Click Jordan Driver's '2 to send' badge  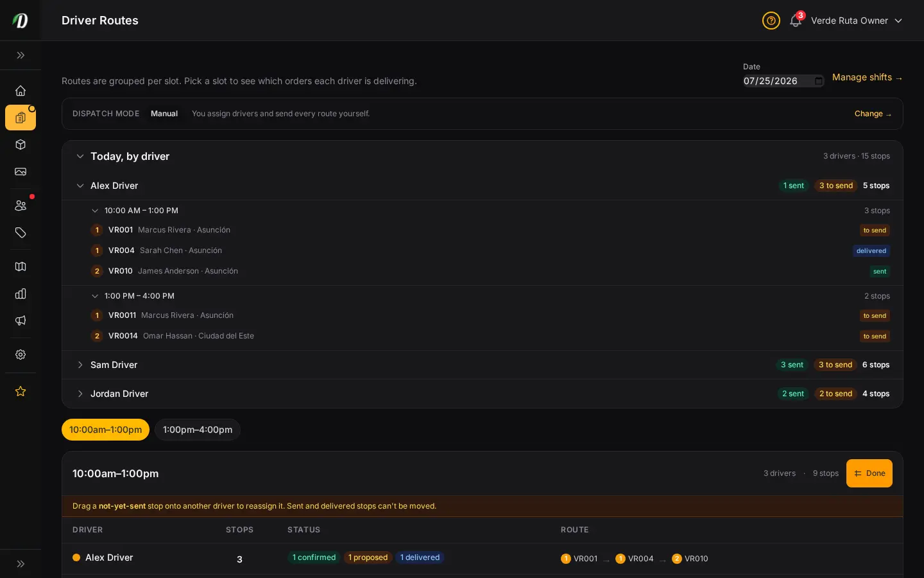point(835,394)
